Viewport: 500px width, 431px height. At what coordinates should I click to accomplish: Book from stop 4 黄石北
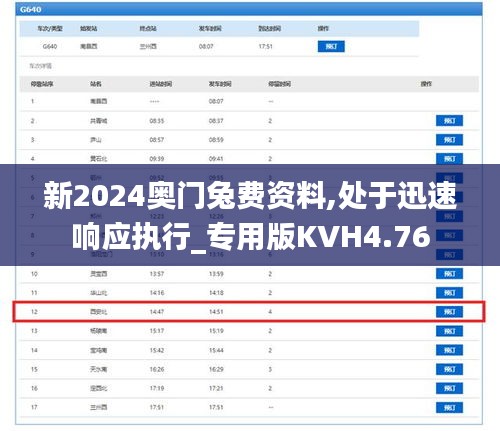click(449, 159)
